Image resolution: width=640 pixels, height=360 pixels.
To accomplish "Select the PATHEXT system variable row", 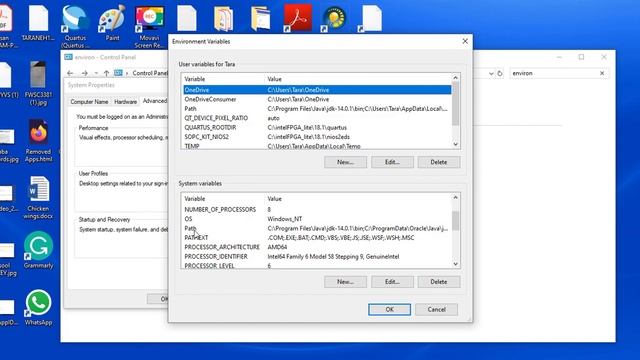I will [317, 238].
